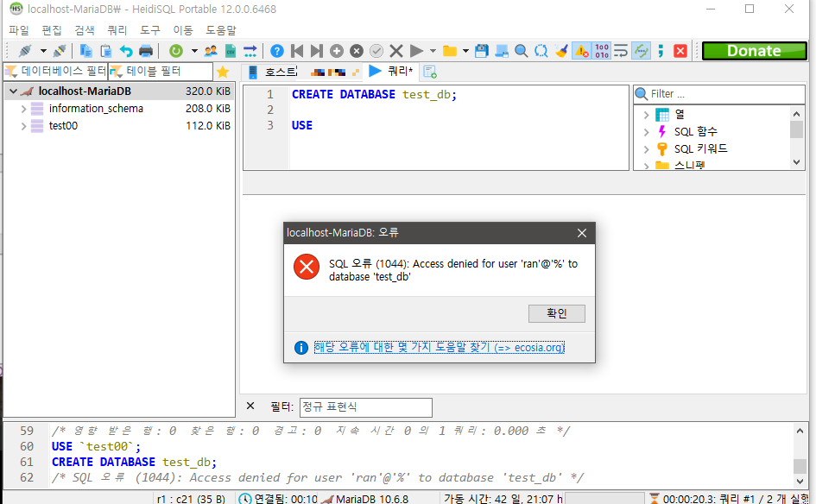Click the 확인 button in error dialog
The width and height of the screenshot is (816, 504).
pos(557,313)
